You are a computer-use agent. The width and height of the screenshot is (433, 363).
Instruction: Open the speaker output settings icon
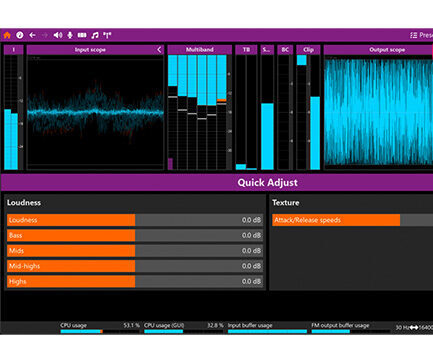58,35
